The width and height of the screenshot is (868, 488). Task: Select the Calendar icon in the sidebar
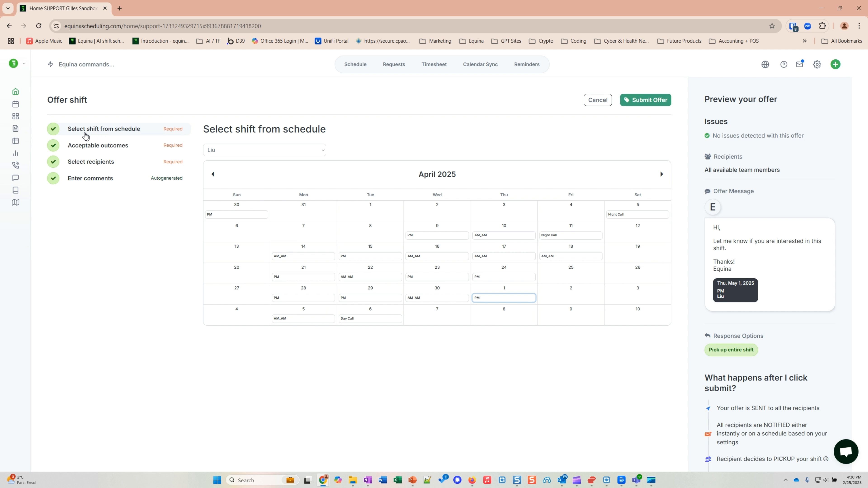click(x=16, y=104)
